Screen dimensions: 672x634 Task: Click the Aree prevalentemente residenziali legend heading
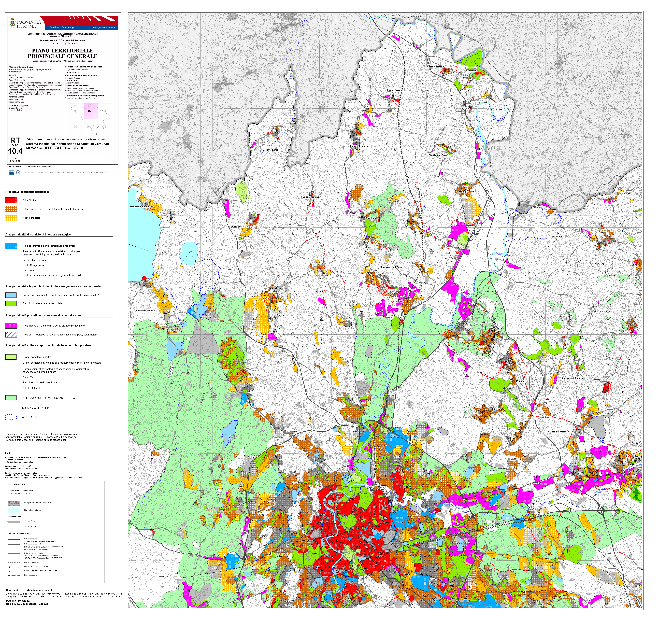(28, 192)
